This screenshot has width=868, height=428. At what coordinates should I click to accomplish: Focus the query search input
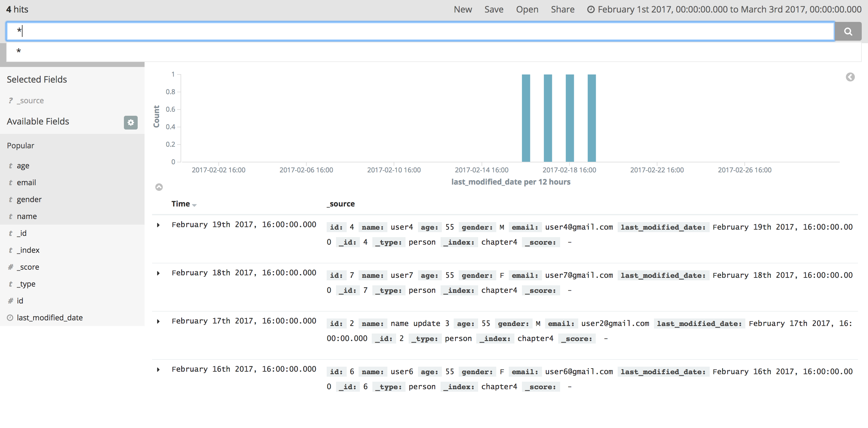(x=420, y=31)
